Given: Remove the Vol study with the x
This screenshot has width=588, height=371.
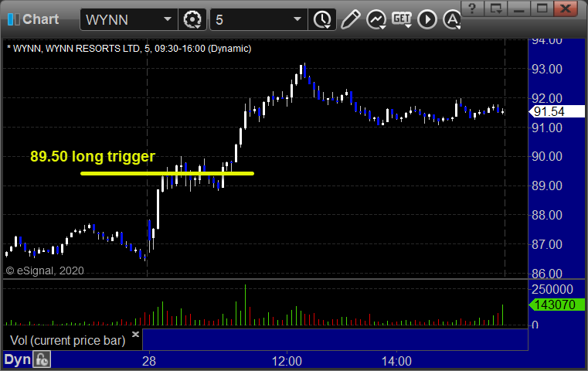Looking at the screenshot, I should point(135,334).
